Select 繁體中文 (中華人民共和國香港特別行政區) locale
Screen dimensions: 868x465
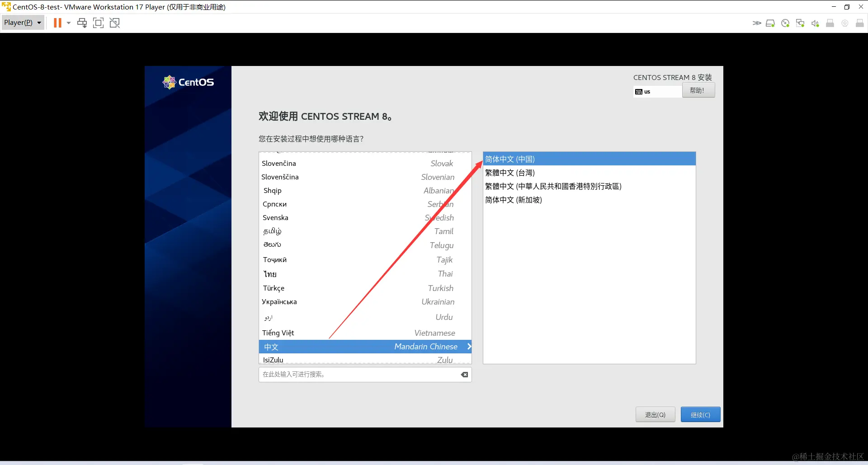coord(589,186)
